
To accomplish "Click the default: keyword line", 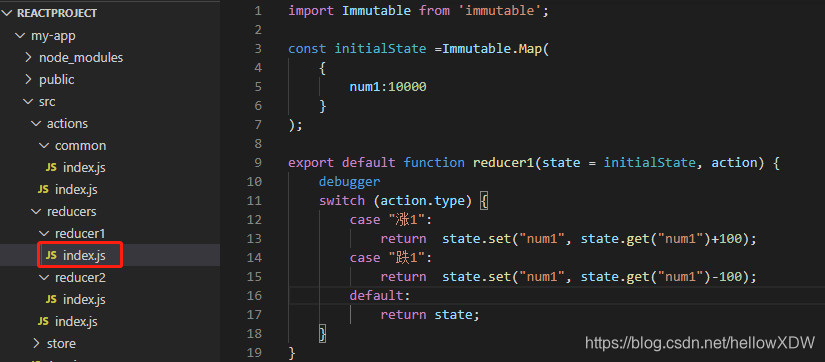I will (379, 296).
